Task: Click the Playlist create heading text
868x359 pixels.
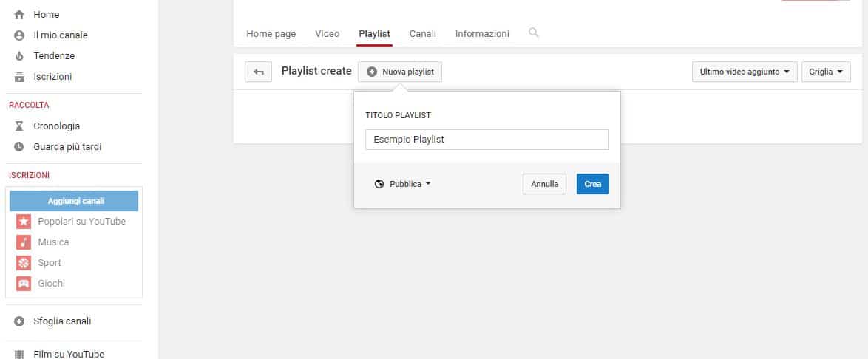Action: [316, 71]
